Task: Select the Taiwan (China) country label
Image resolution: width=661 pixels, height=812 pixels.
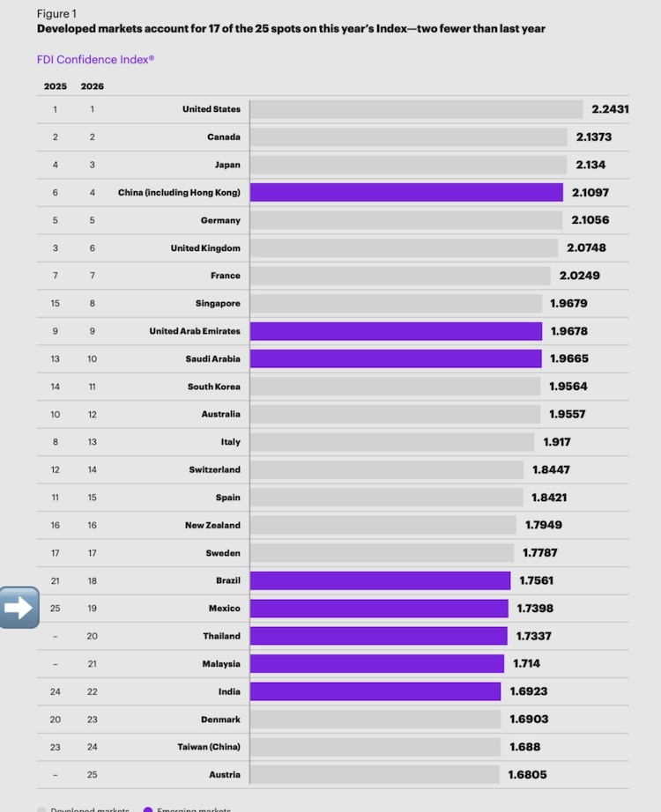Action: 209,747
